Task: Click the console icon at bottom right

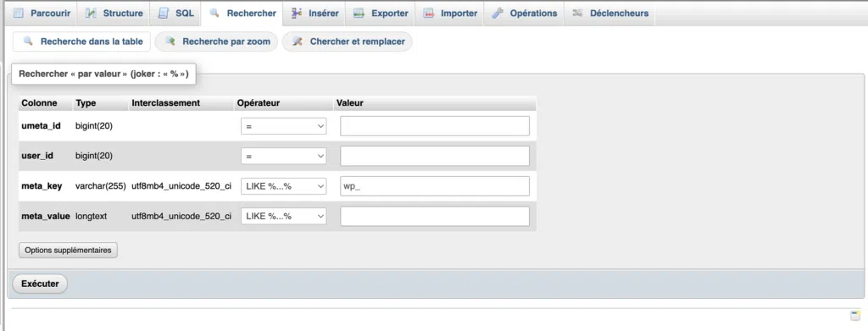Action: tap(855, 316)
